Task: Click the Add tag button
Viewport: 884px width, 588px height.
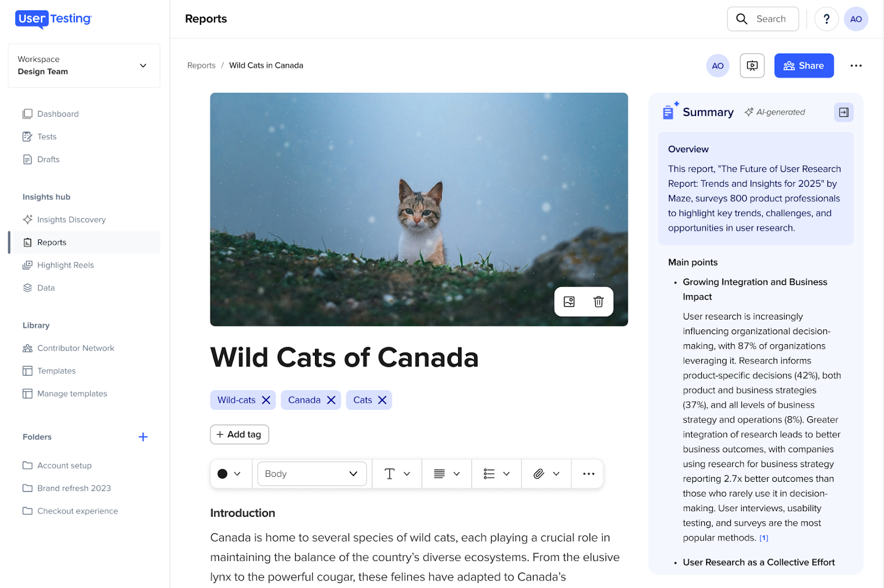Action: pyautogui.click(x=239, y=434)
